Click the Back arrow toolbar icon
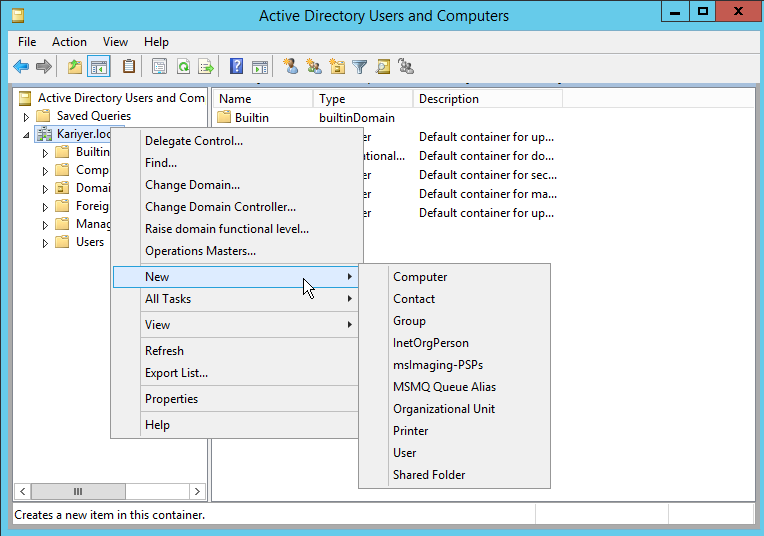The height and width of the screenshot is (536, 764). (21, 66)
